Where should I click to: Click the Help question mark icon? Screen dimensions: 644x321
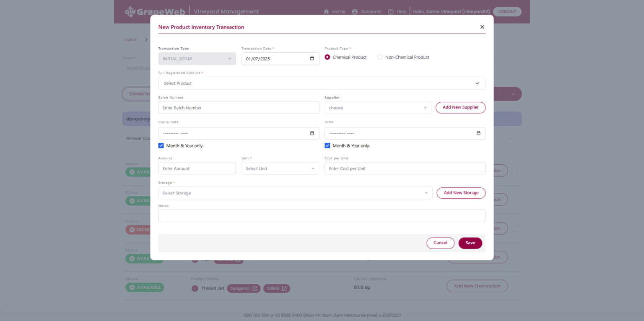[x=391, y=12]
